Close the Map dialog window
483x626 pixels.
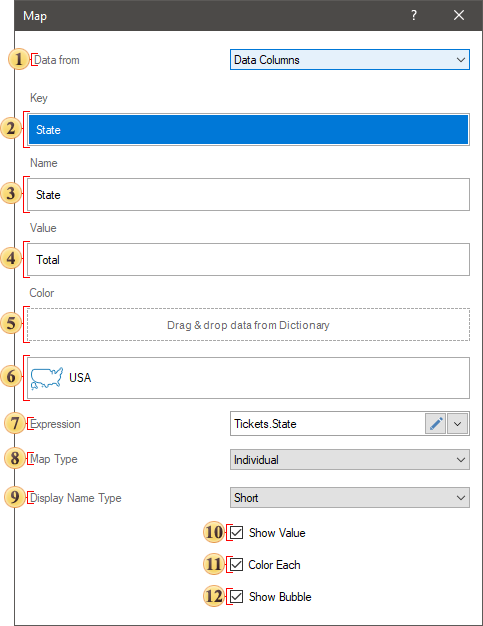pos(459,15)
